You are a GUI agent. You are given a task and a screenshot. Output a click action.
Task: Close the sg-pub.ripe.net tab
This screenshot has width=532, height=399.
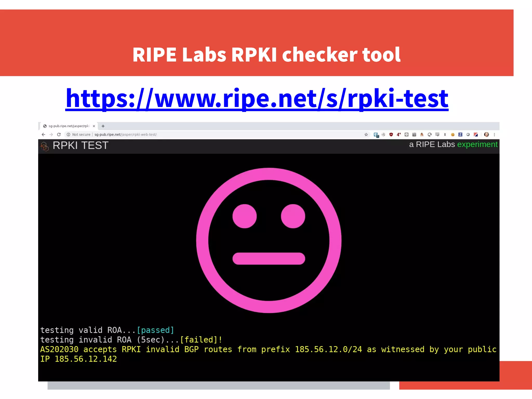point(94,126)
